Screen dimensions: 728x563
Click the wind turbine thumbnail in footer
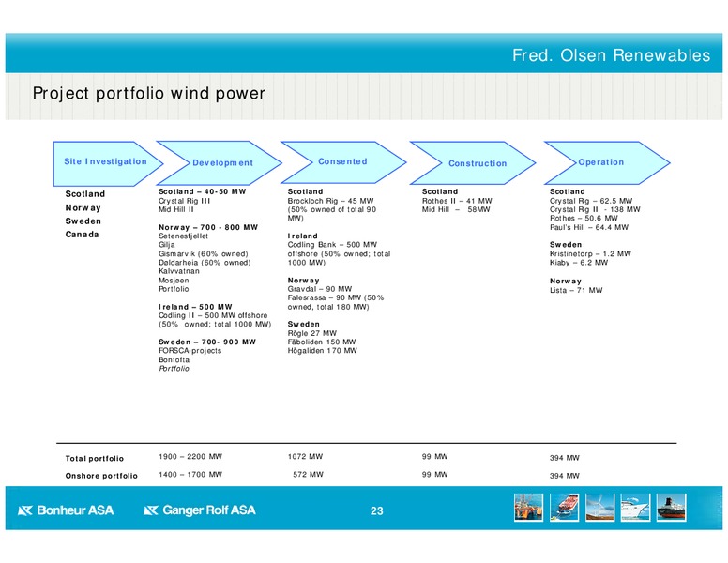click(599, 508)
